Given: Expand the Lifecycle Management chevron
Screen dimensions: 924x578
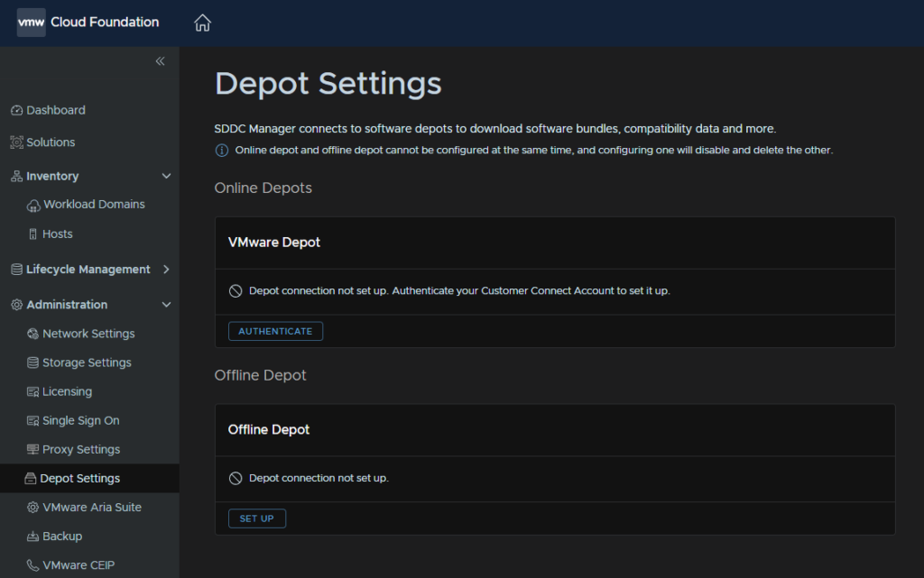Looking at the screenshot, I should (166, 270).
